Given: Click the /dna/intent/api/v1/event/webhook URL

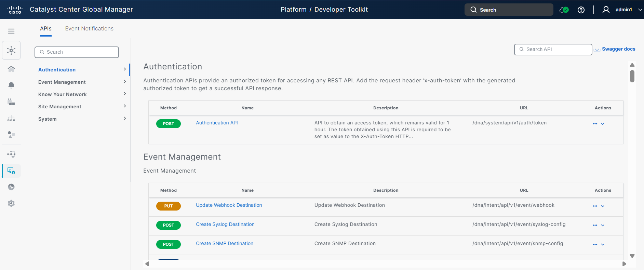Looking at the screenshot, I should point(513,205).
